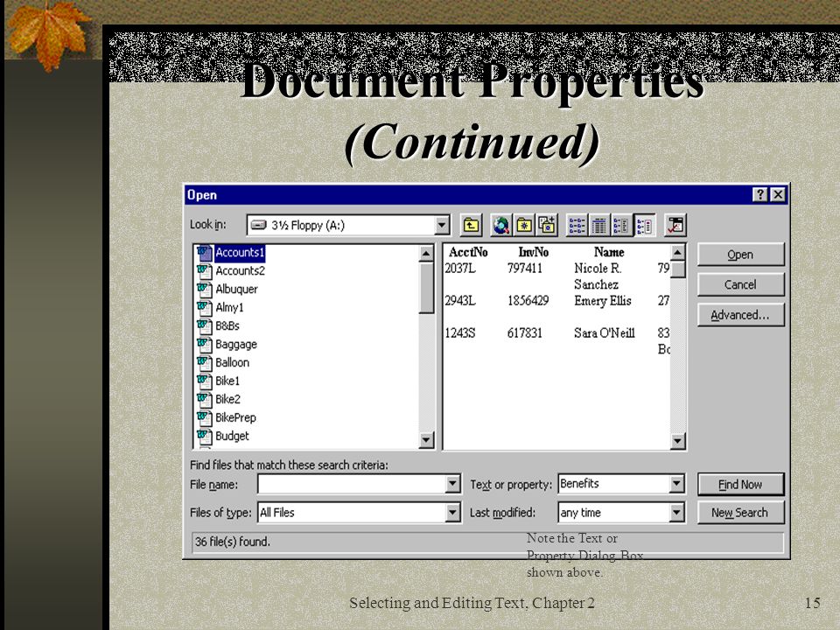Select the Balloon file name
840x630 pixels.
coord(232,362)
